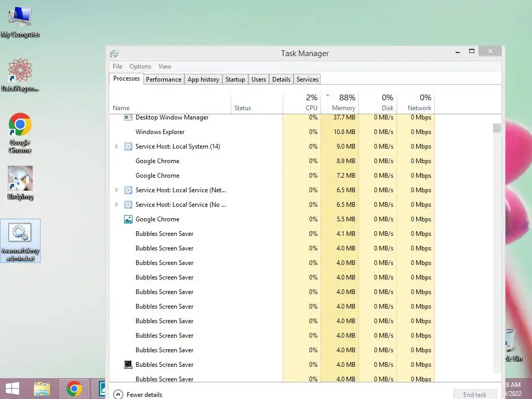
Task: Collapse with the Fewer details arrow icon
Action: pos(118,394)
